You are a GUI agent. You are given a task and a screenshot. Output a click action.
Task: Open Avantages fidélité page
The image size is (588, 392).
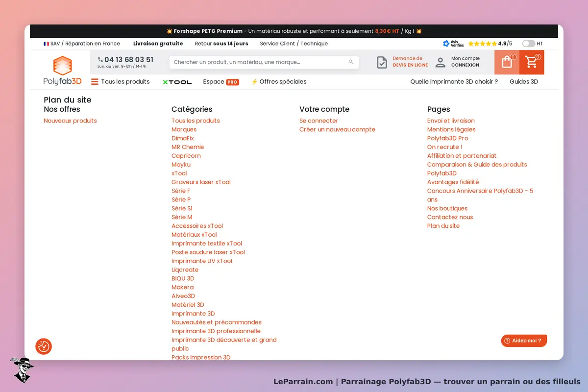coord(453,182)
